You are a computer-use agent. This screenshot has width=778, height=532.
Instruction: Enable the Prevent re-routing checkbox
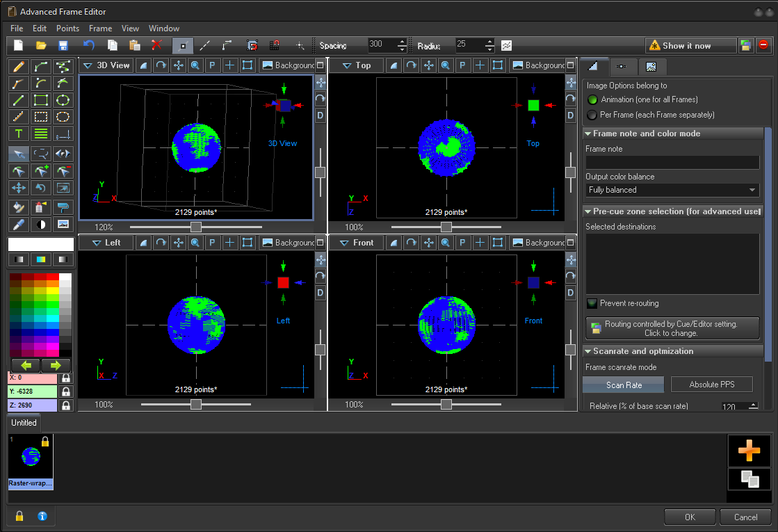point(592,303)
